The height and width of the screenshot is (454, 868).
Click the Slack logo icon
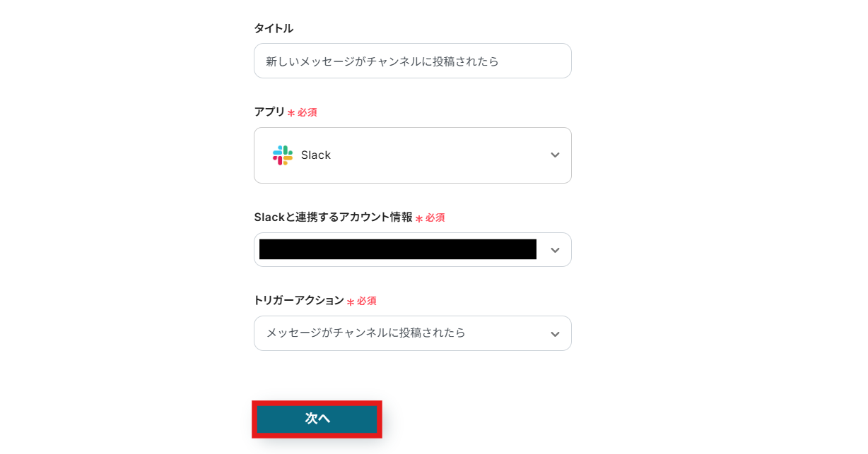point(283,155)
